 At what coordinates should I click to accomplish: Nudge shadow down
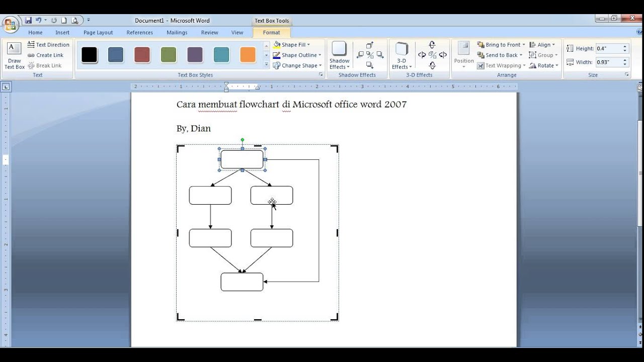point(370,65)
